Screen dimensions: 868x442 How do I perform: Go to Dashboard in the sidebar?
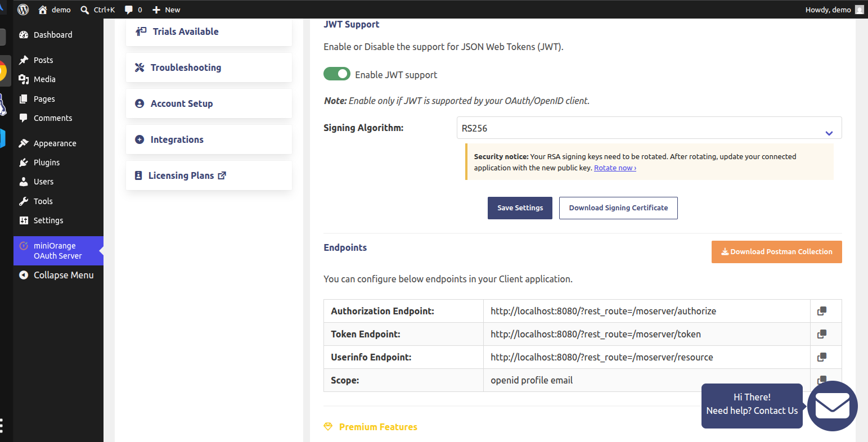tap(59, 35)
